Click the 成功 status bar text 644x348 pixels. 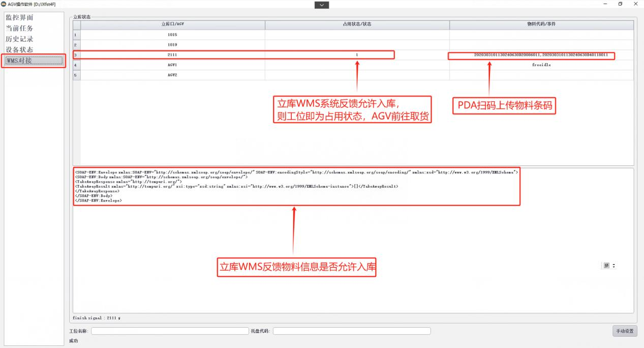point(74,341)
